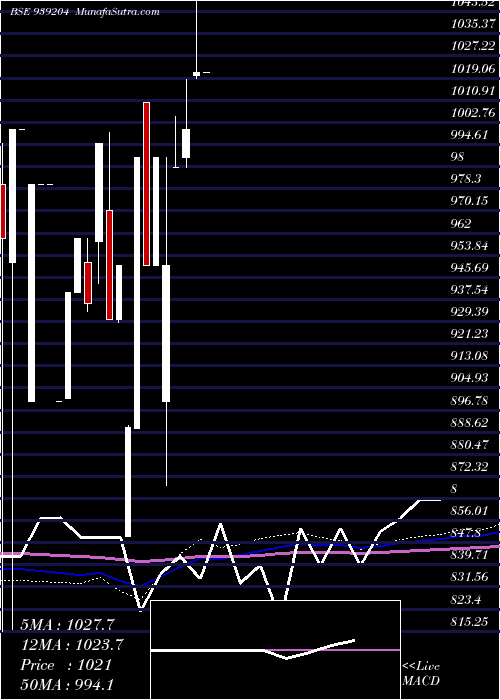Click the 831.56 price axis label
This screenshot has height=700, width=500.
(x=470, y=577)
